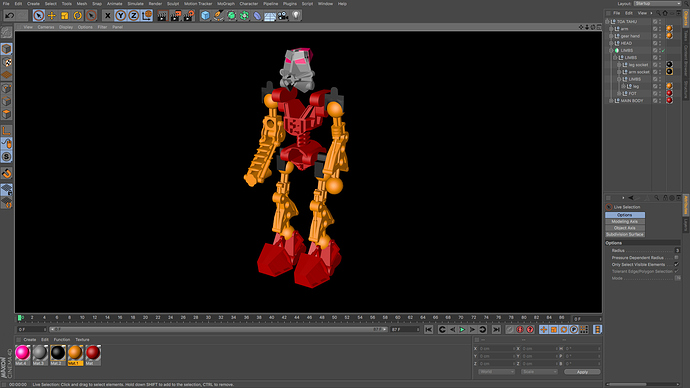Click the Viewport Solo S icon
Image resolution: width=690 pixels, height=388 pixels.
point(7,157)
